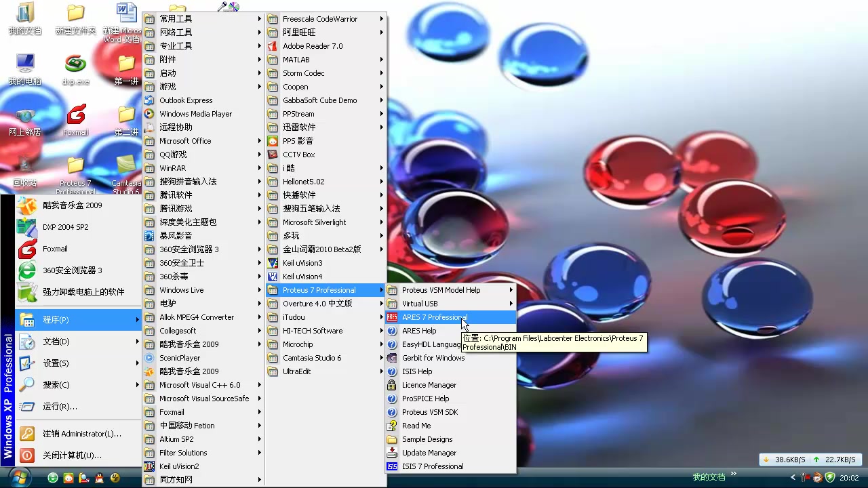Click 关闭计算机(U)... to shut down
868x488 pixels.
79,455
